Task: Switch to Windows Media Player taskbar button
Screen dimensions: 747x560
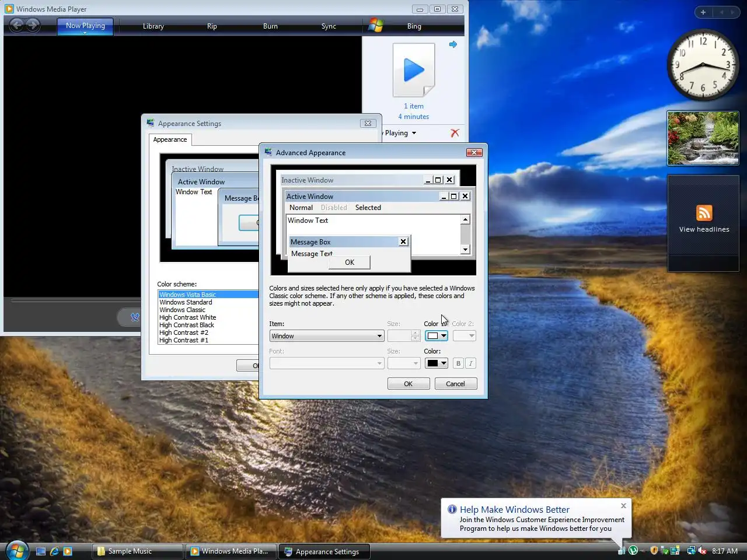Action: (x=231, y=551)
